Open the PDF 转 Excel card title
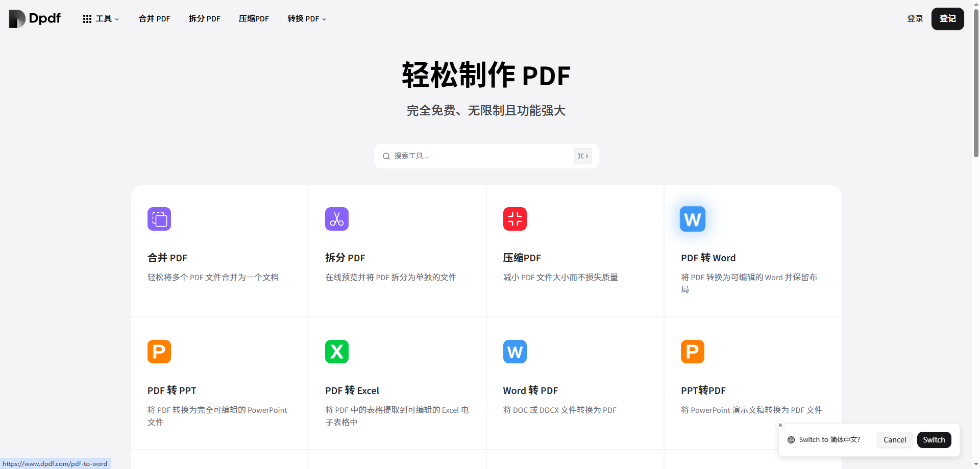Viewport: 980px width, 469px height. (352, 390)
